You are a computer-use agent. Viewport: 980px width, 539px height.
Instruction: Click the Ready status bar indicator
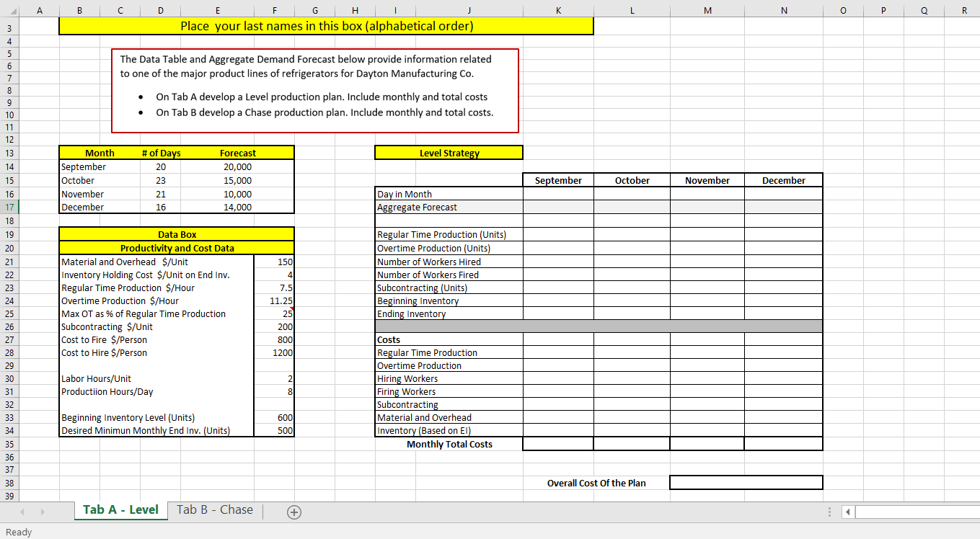[19, 532]
